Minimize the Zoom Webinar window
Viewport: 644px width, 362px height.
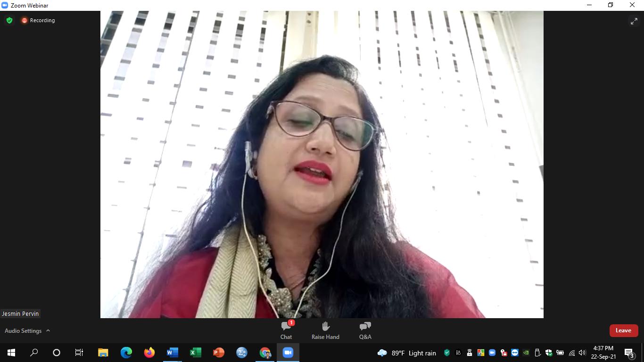point(589,5)
